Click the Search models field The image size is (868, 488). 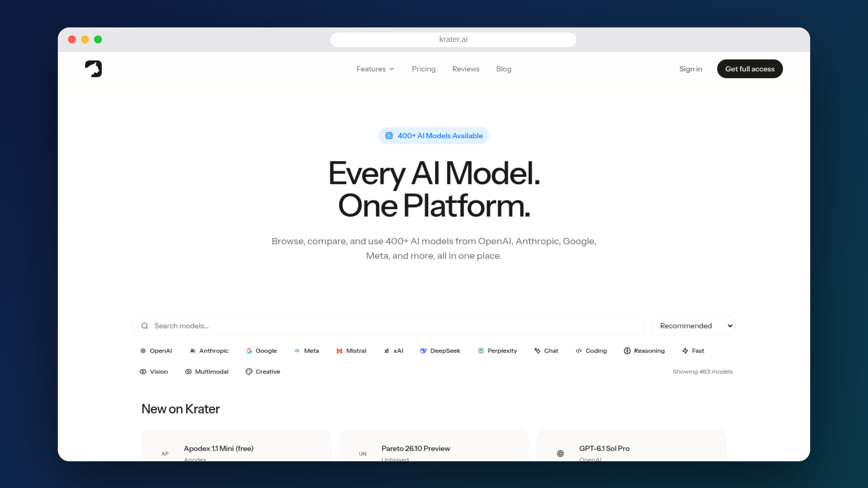389,326
